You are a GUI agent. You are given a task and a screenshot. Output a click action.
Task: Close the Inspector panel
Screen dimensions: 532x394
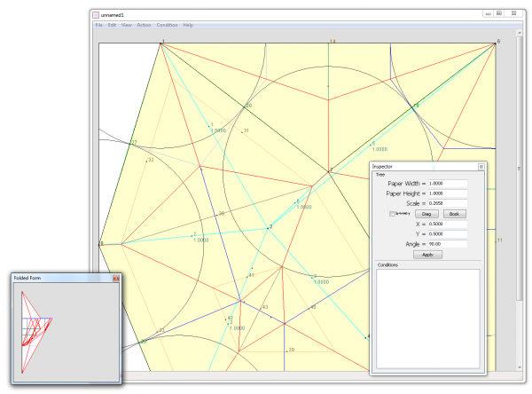click(481, 166)
